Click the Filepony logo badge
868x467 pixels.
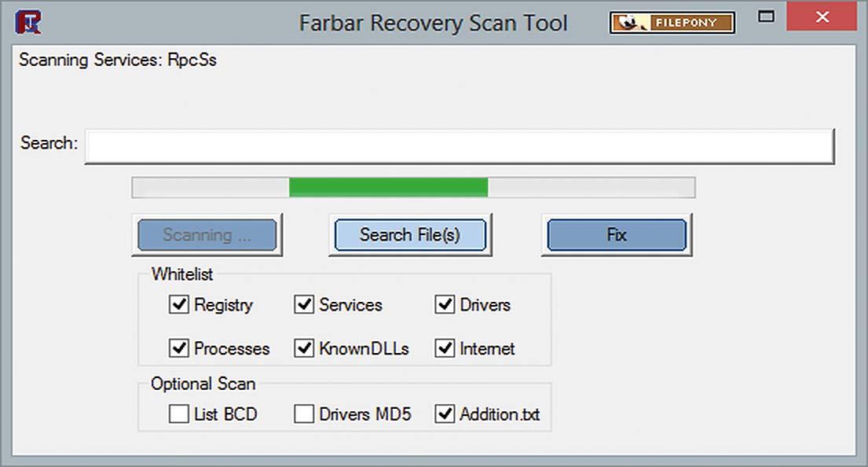tap(672, 22)
